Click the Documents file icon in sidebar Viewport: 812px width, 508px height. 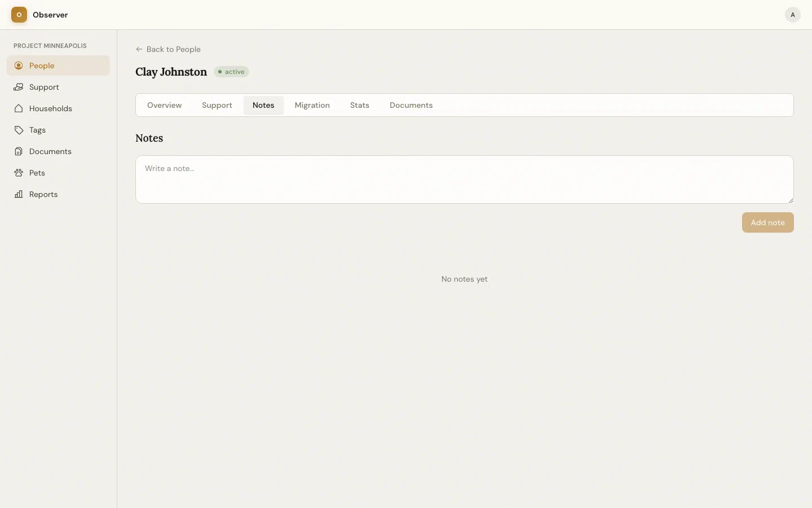point(19,151)
